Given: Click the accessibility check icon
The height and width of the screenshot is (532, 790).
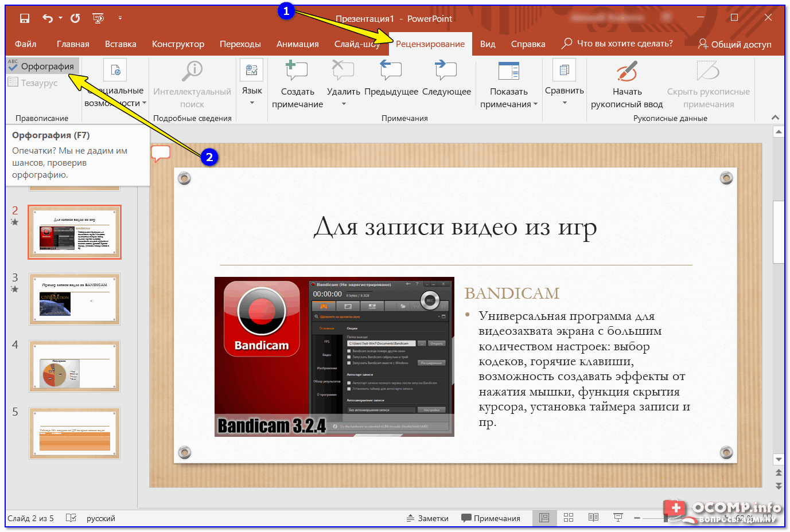Looking at the screenshot, I should pos(115,71).
